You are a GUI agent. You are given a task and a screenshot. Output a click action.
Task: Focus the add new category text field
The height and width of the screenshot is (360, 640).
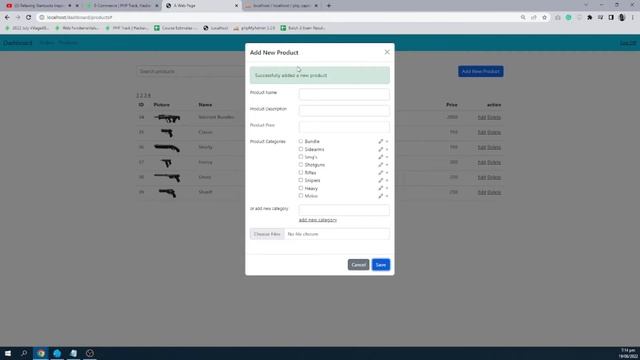pos(344,210)
